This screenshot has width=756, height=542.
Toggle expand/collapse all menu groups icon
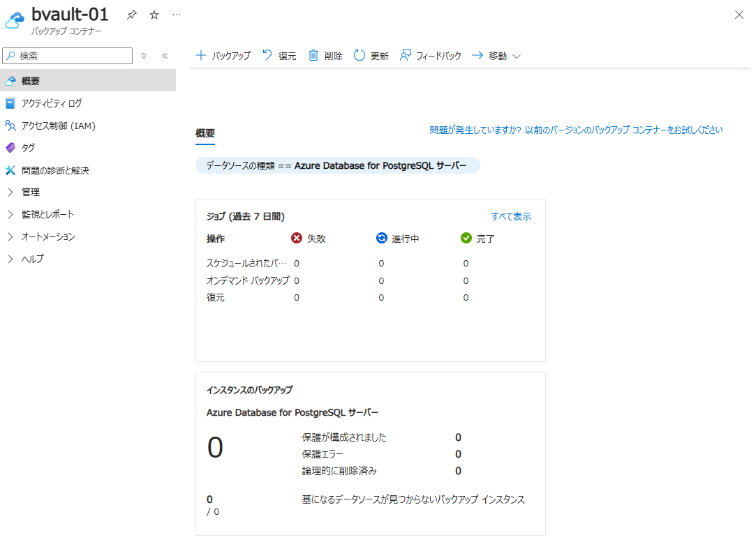click(x=144, y=56)
